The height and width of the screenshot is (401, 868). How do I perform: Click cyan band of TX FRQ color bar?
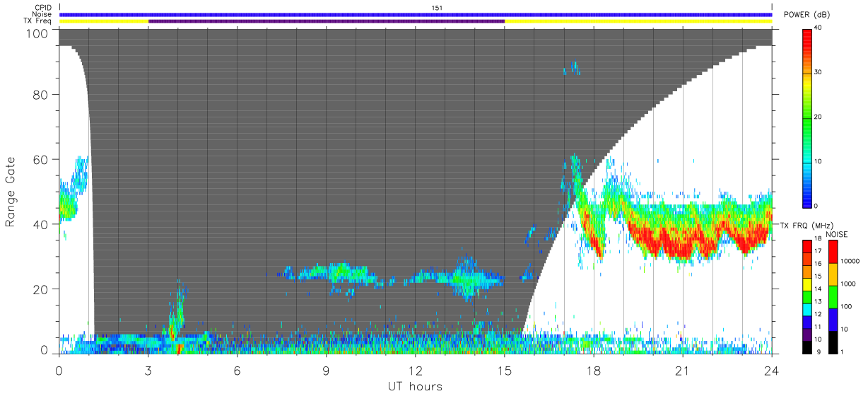[x=807, y=308]
